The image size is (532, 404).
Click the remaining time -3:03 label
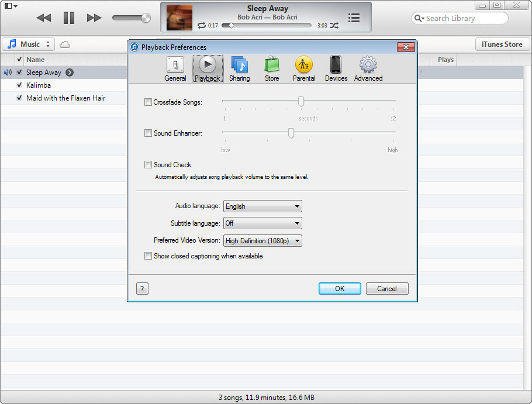point(321,26)
